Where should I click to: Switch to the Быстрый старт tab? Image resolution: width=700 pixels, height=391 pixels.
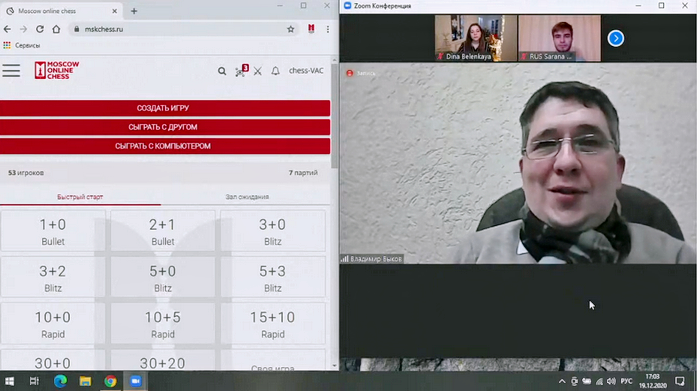click(x=80, y=197)
